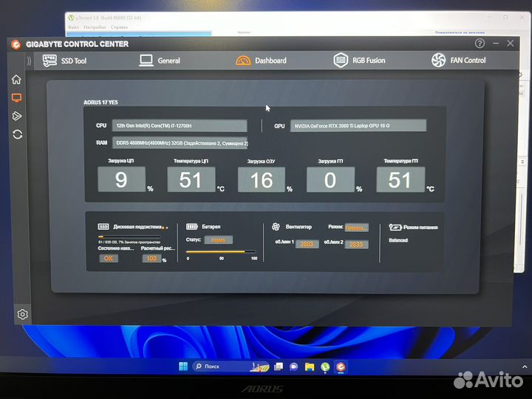Click the AORUS 17 YE5 model label
This screenshot has height=399, width=532.
100,103
